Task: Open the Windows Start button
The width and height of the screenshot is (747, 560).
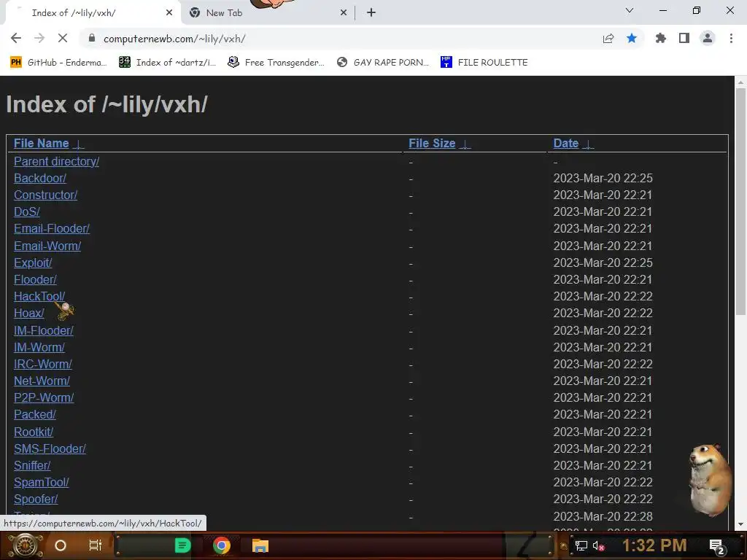Action: pos(25,545)
